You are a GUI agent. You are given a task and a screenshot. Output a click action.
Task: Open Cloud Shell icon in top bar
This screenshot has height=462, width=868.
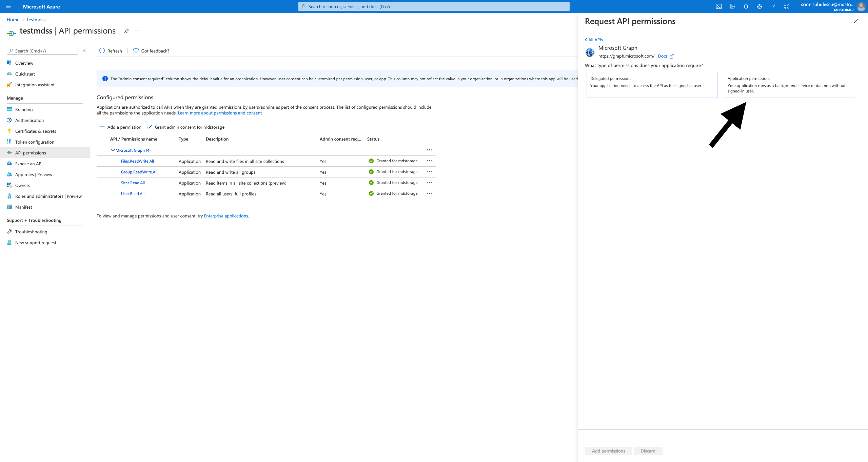point(718,6)
